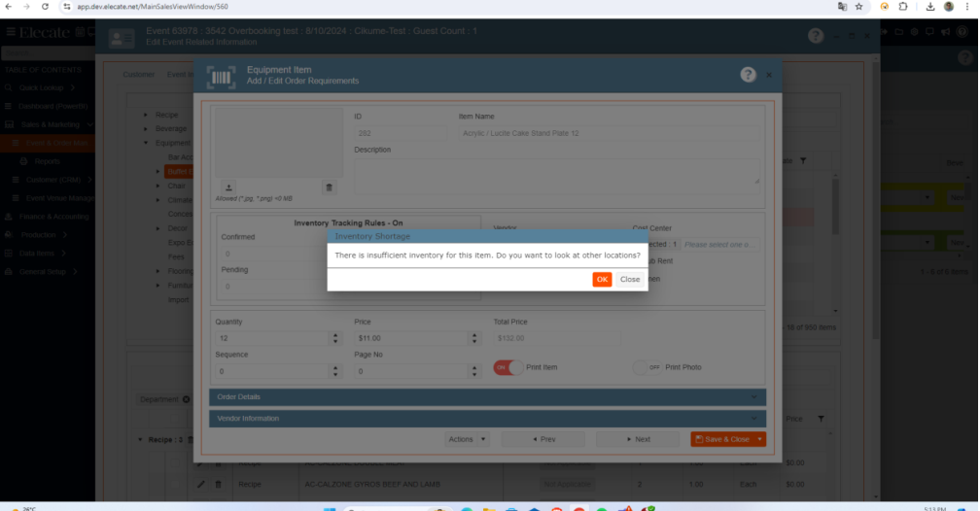Open the Actions dropdown
Image resolution: width=980 pixels, height=511 pixels.
tap(468, 439)
